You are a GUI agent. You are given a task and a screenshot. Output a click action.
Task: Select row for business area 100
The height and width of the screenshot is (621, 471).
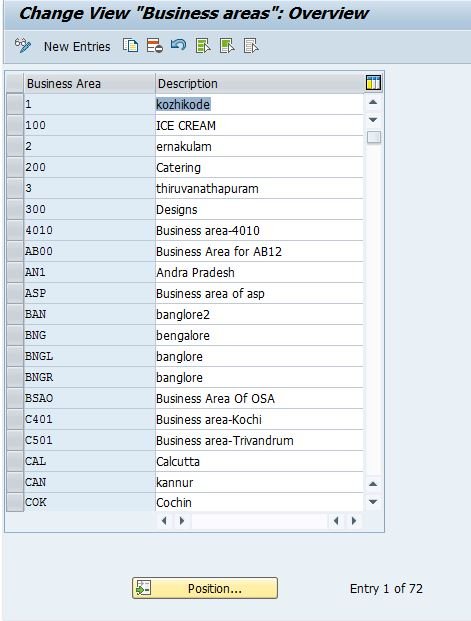coord(15,126)
